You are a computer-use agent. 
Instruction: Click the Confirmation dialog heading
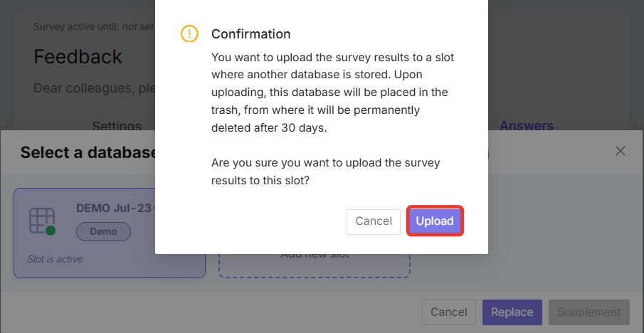250,34
